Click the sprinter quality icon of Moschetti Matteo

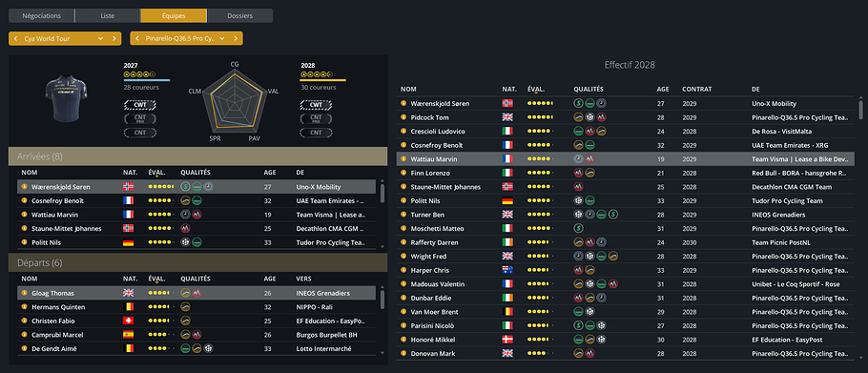pyautogui.click(x=578, y=229)
